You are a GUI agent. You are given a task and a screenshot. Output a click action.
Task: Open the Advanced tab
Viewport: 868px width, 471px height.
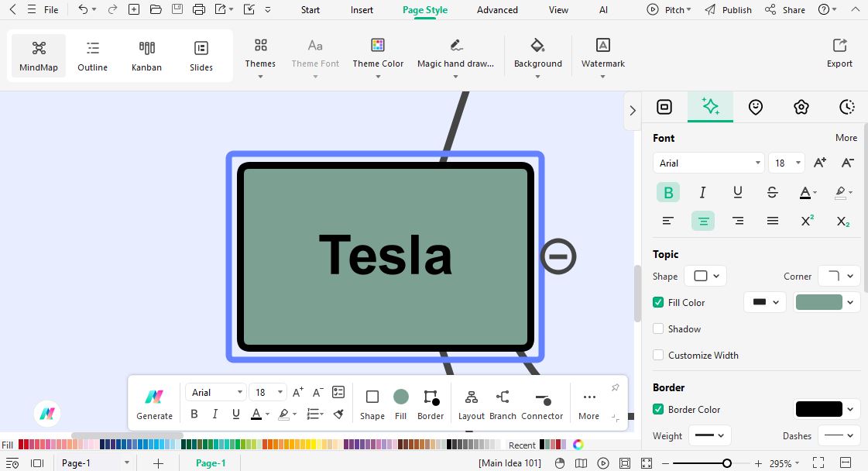497,10
